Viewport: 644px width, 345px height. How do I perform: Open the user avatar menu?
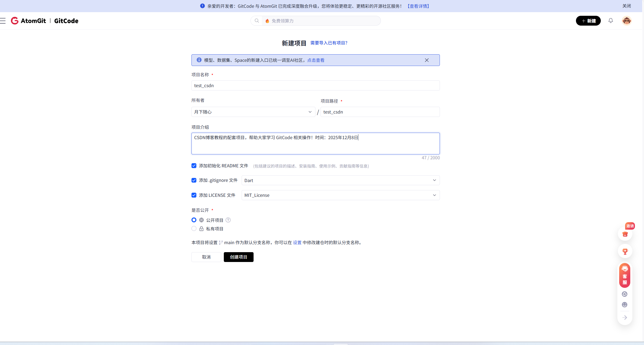point(626,21)
